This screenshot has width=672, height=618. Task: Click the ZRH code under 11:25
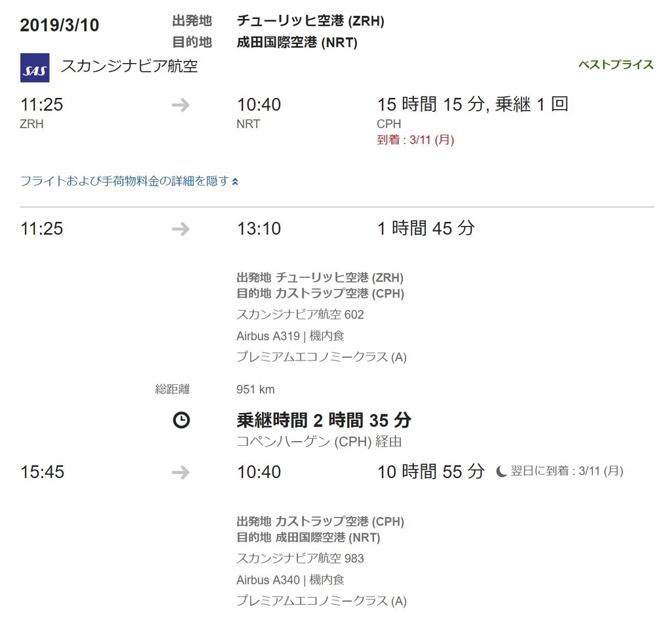tap(31, 124)
